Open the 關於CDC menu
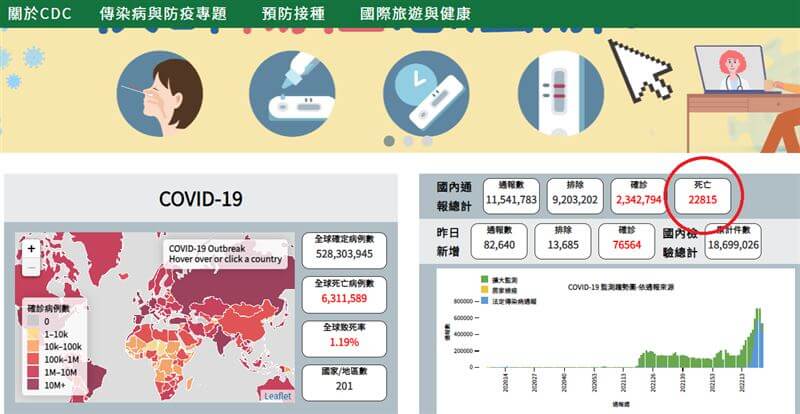This screenshot has width=800, height=414. 39,14
